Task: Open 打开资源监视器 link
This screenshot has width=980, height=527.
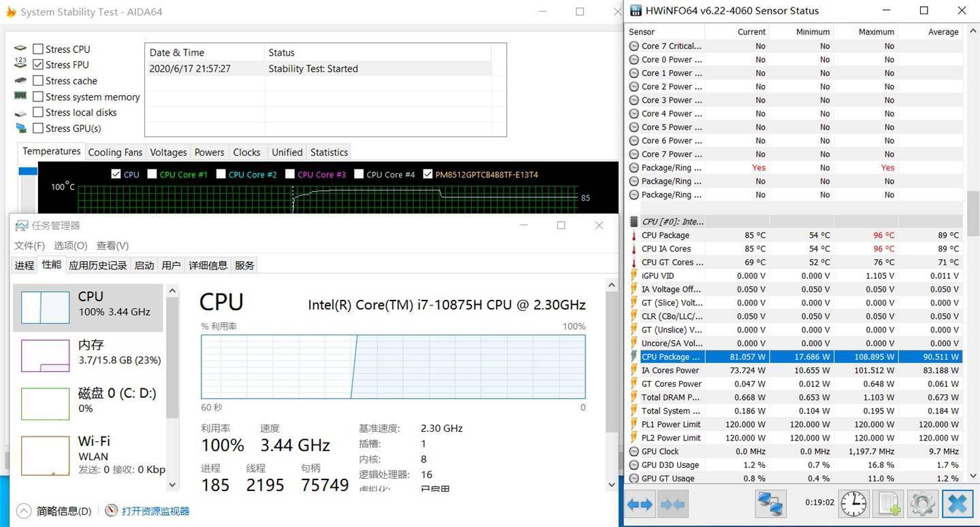Action: pyautogui.click(x=148, y=511)
